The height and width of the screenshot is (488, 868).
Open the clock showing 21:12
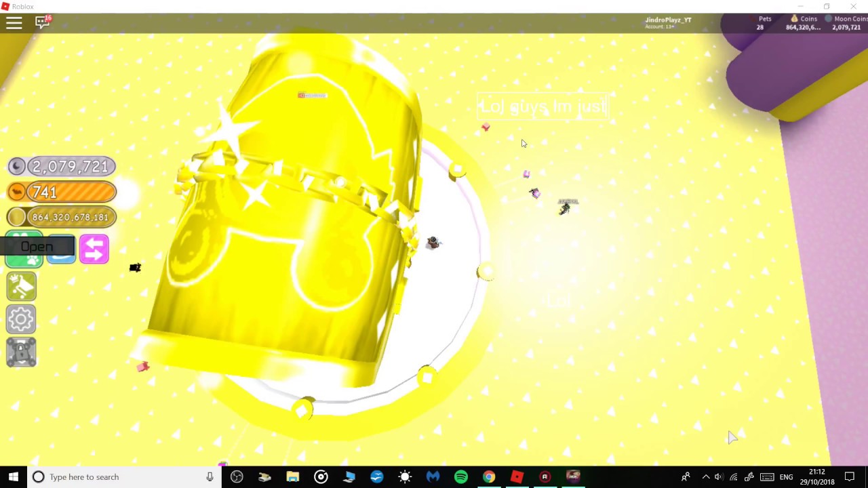coord(816,476)
